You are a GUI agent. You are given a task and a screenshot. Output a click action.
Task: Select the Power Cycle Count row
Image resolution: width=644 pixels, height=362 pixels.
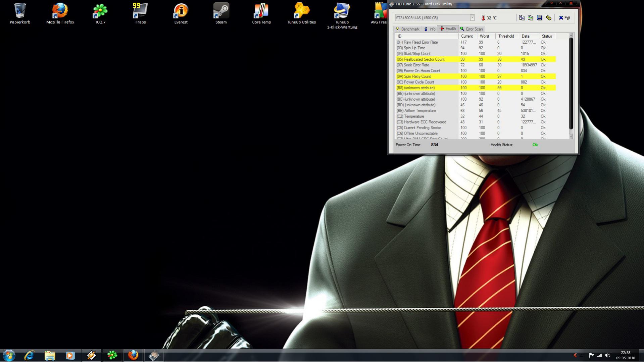click(475, 82)
